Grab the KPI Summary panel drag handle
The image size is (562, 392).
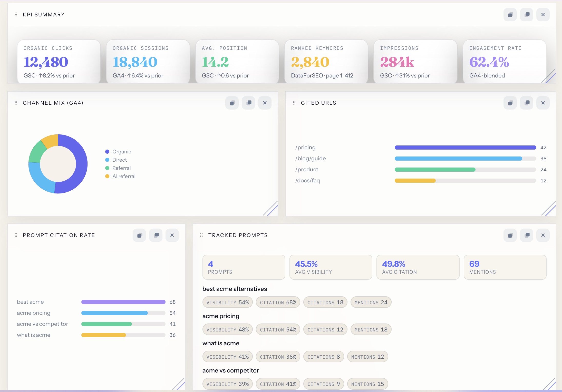pyautogui.click(x=16, y=15)
